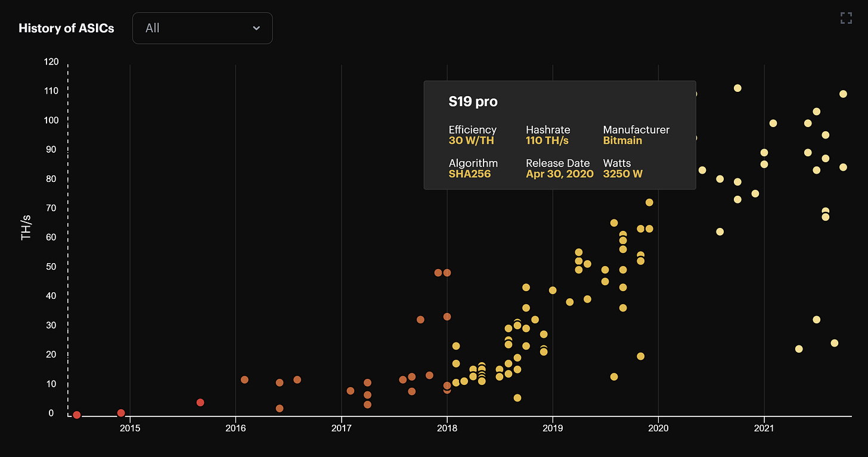This screenshot has width=868, height=457.
Task: Click the "2015" x-axis label
Action: [x=130, y=428]
